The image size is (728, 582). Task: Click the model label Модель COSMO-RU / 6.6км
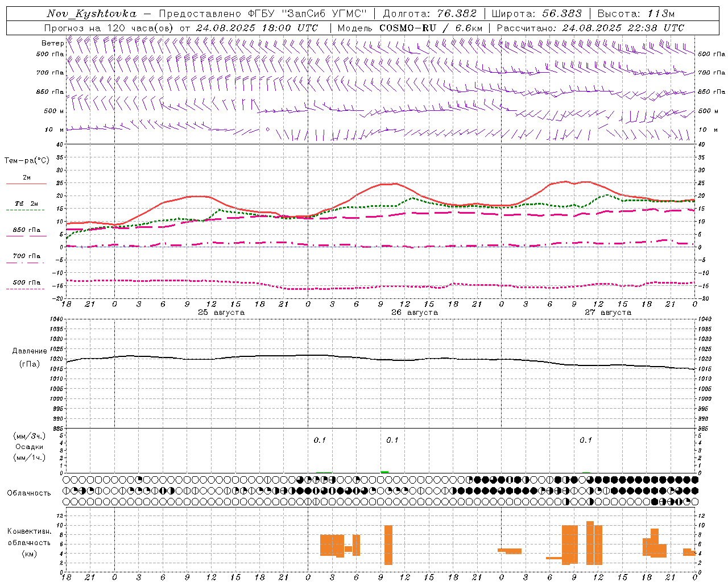coord(410,28)
